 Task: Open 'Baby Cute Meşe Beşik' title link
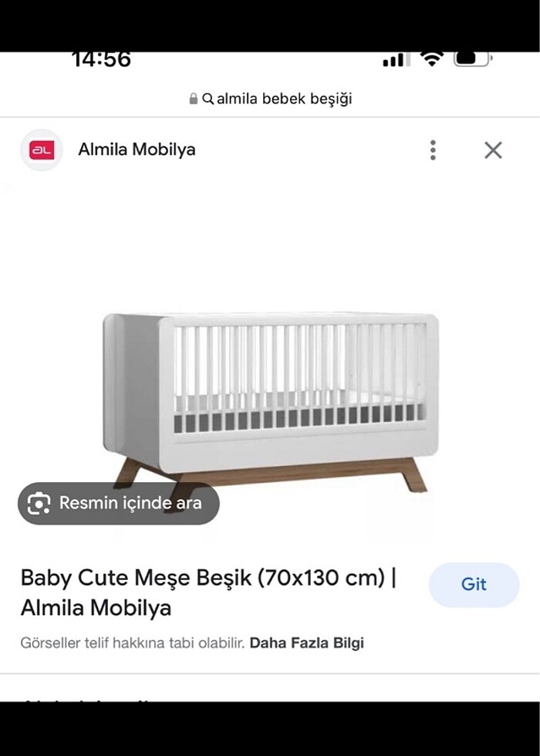coord(208,592)
